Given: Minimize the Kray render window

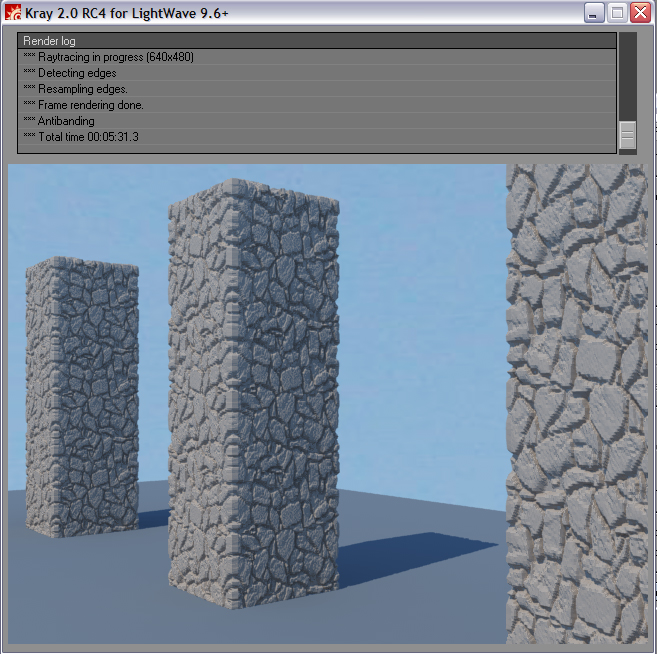Looking at the screenshot, I should click(594, 13).
